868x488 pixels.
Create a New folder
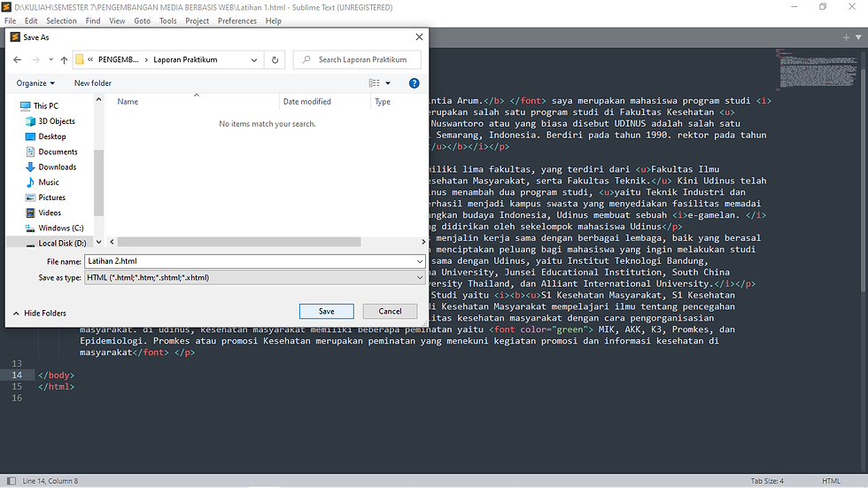(x=92, y=83)
